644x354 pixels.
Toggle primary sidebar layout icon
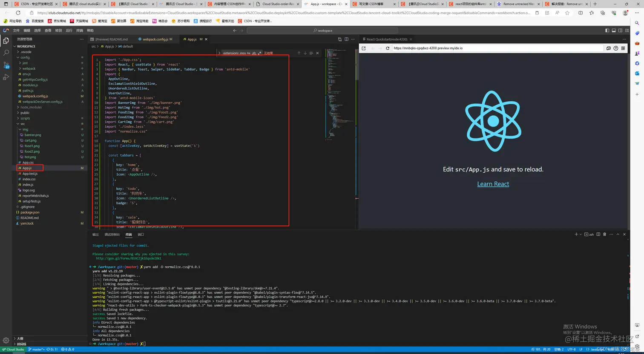pos(607,30)
